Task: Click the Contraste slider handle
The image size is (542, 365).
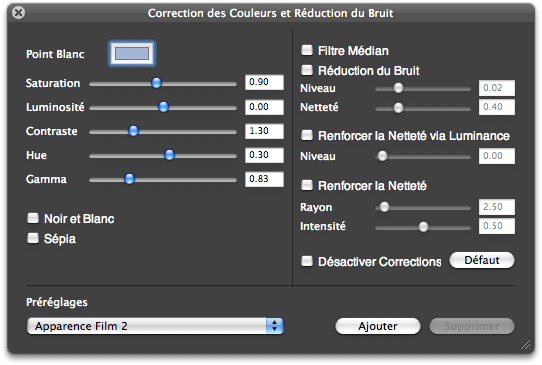Action: (133, 131)
